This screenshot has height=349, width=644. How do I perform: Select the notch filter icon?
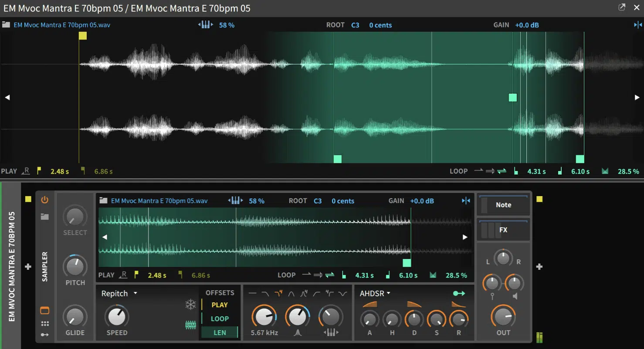coord(343,294)
